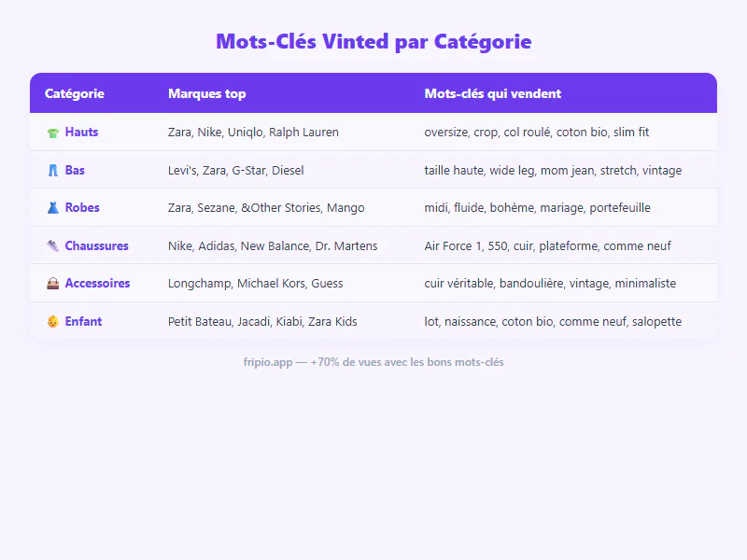The height and width of the screenshot is (560, 747).
Task: Click brands cell Zara, Sezane, &Other Stories, Mango
Action: (266, 207)
